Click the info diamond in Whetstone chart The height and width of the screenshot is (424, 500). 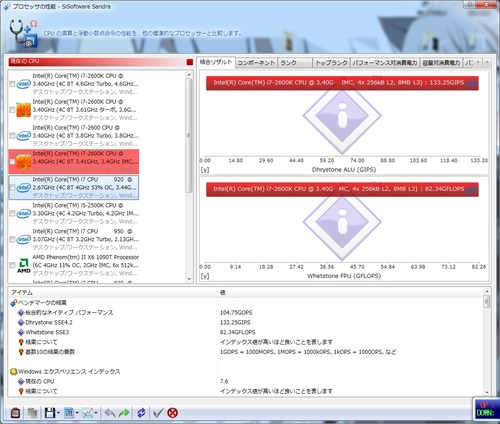point(342,222)
